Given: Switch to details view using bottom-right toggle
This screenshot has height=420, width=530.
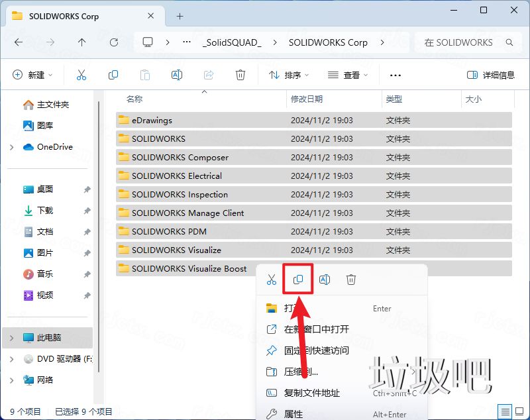Looking at the screenshot, I should tap(505, 411).
